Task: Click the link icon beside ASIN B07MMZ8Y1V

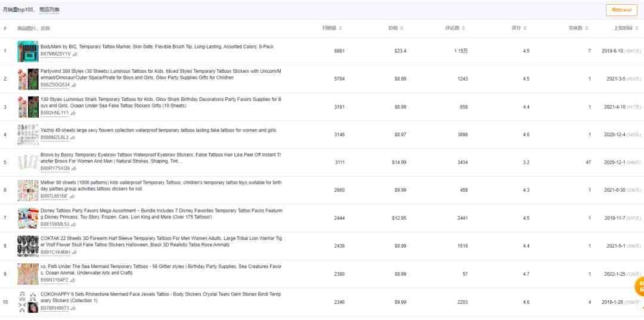Action: [x=75, y=54]
